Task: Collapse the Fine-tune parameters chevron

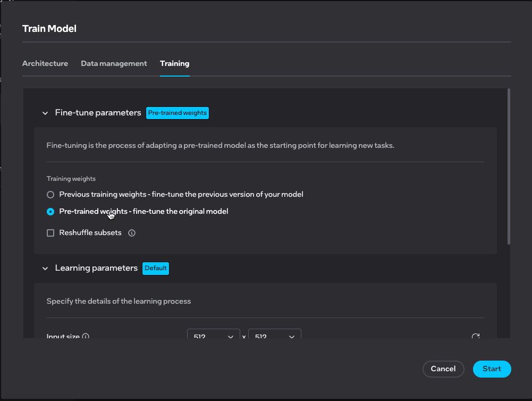Action: [x=45, y=113]
